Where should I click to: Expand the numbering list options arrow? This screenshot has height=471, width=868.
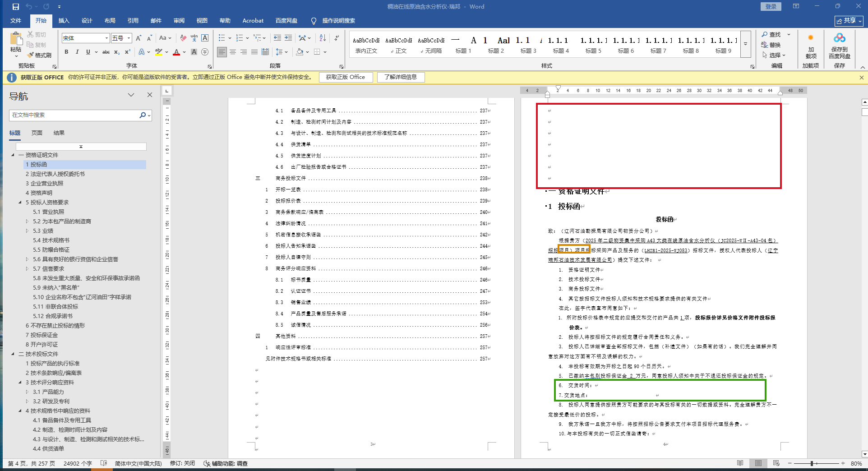(x=247, y=38)
